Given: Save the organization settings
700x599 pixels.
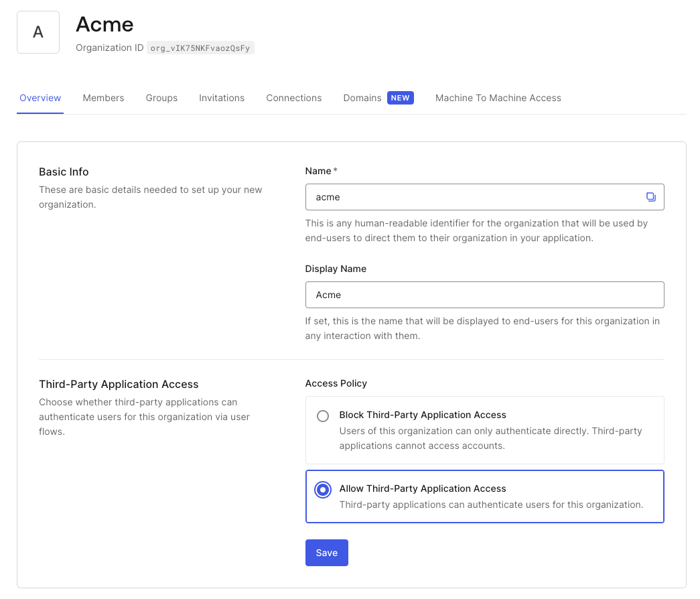Looking at the screenshot, I should [327, 553].
